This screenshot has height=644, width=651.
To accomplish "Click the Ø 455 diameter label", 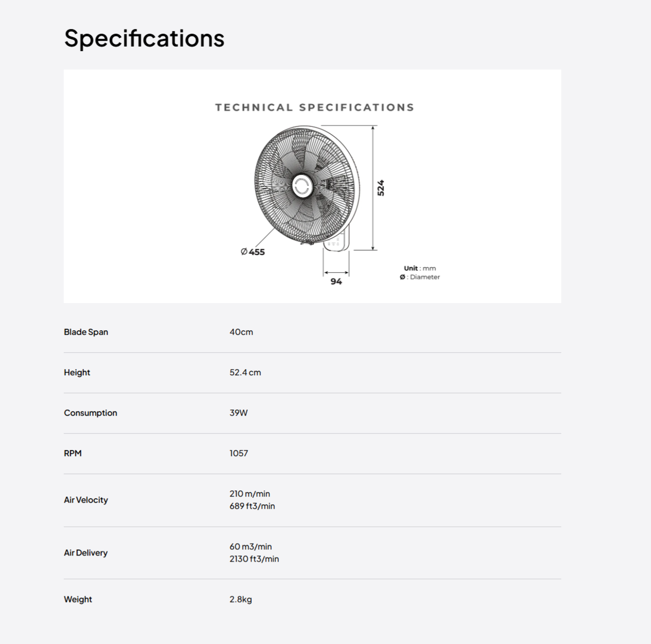I will point(253,252).
